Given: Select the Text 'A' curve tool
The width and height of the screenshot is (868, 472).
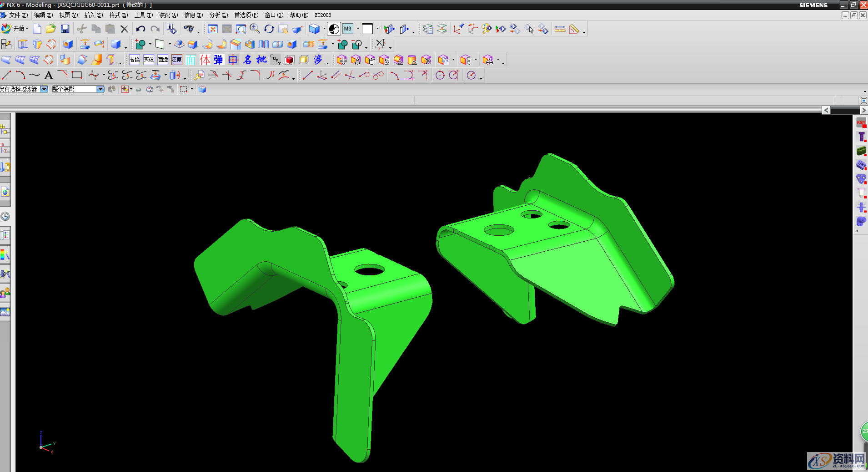Looking at the screenshot, I should (x=49, y=76).
